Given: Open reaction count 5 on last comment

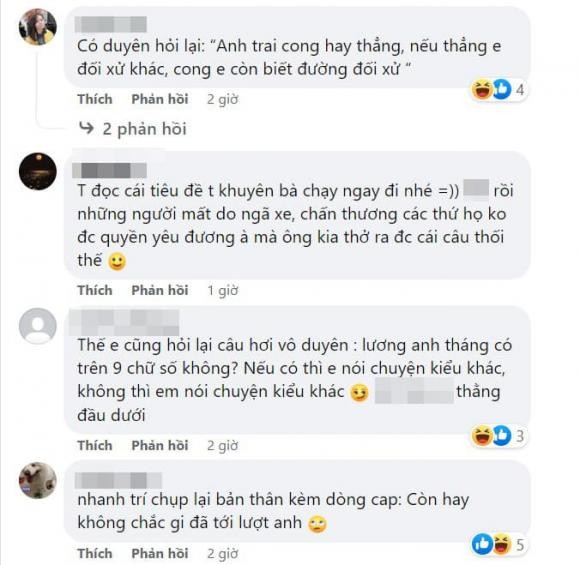Looking at the screenshot, I should point(520,545).
